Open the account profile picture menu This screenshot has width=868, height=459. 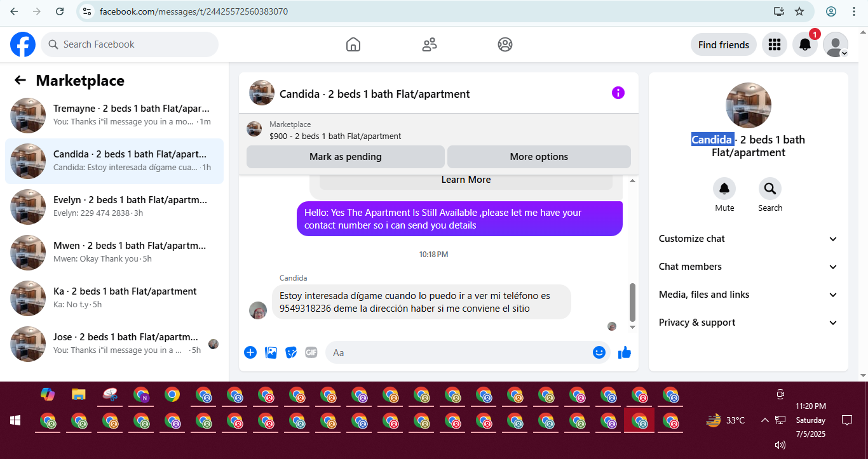tap(835, 44)
